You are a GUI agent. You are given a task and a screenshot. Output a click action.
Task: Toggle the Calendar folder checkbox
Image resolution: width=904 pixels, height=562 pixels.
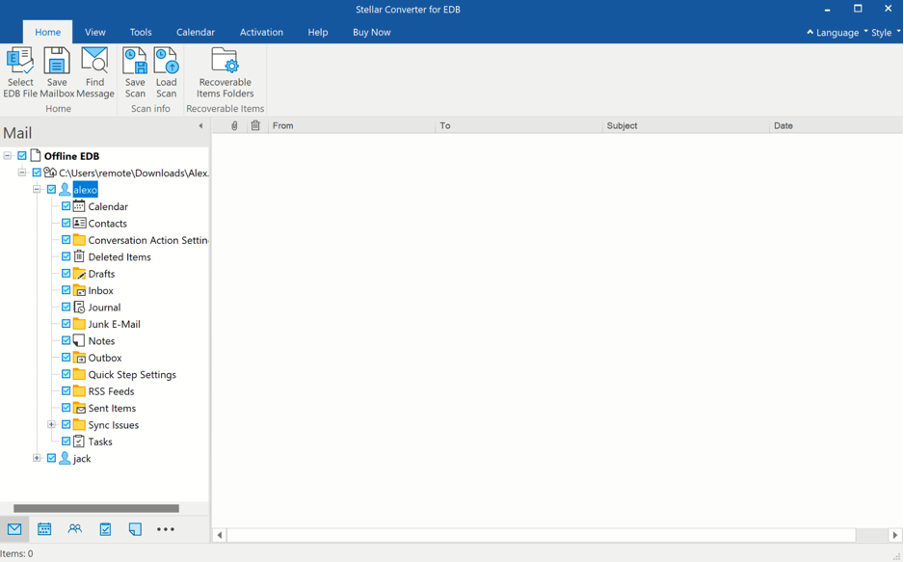tap(66, 206)
